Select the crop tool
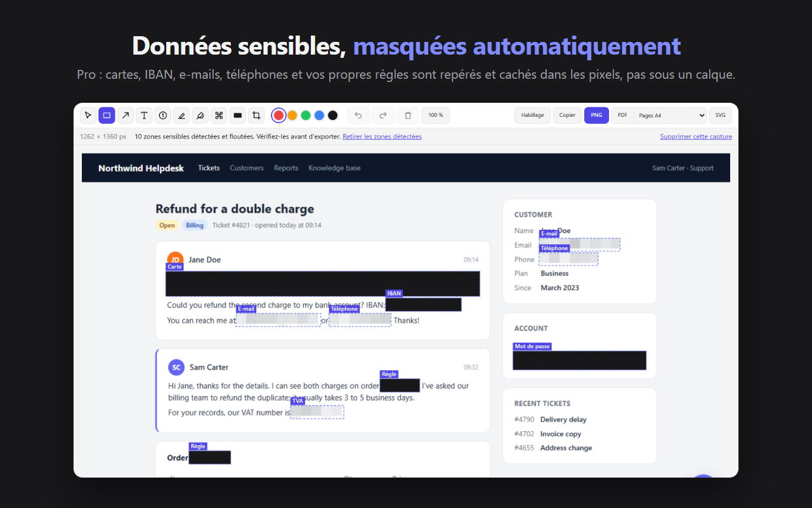This screenshot has height=508, width=812. pos(256,116)
